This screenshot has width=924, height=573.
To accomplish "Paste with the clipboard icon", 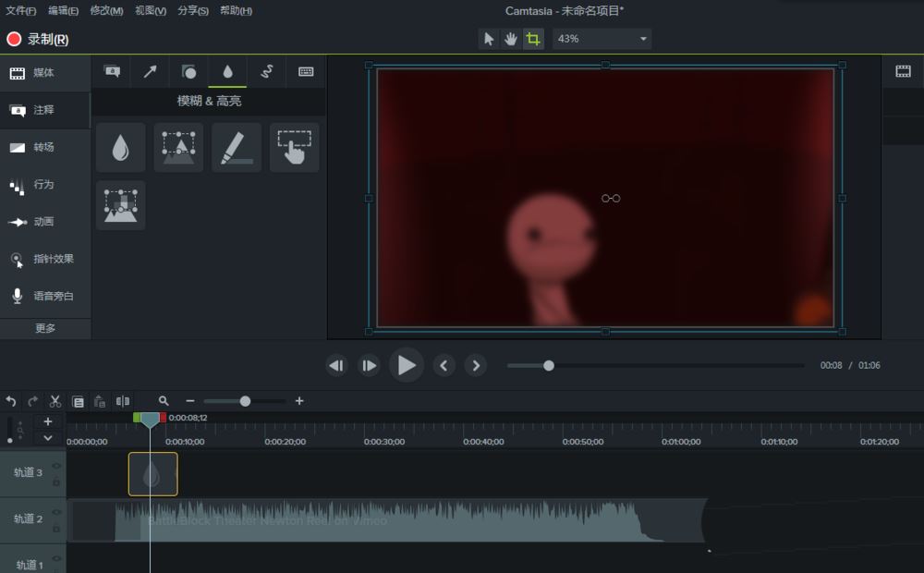I will (x=100, y=401).
